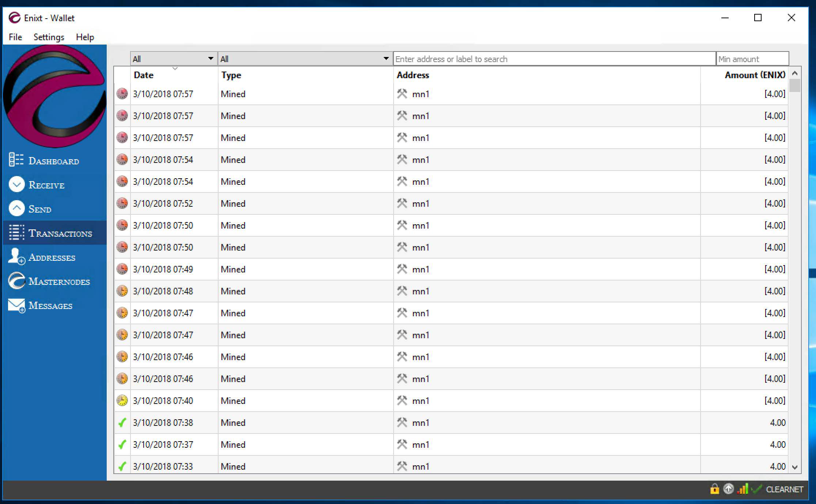Sort by the Amount (ENIX) column header
The image size is (816, 504).
[x=755, y=75]
